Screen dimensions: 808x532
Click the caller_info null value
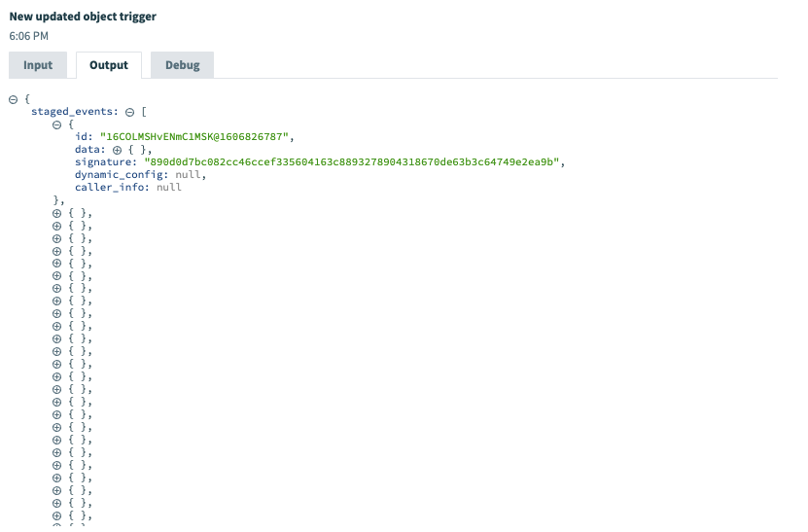click(x=168, y=188)
